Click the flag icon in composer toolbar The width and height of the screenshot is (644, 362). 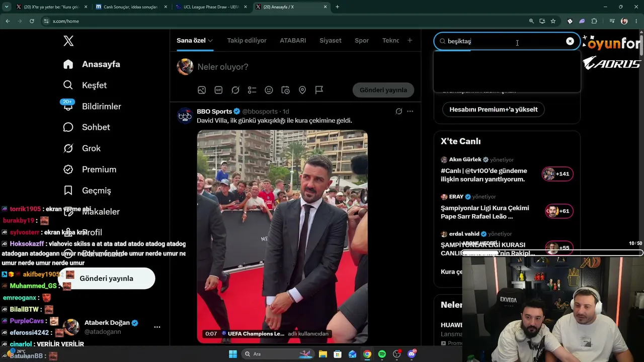319,90
